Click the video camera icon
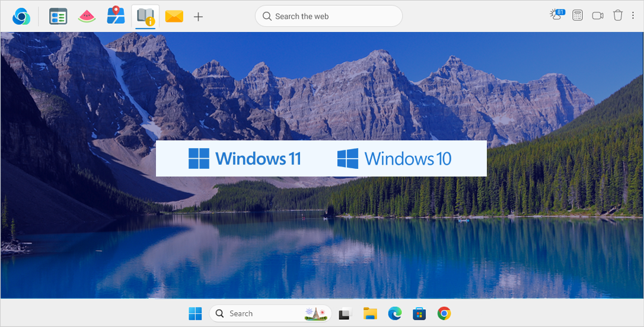Viewport: 644px width, 327px height. [x=598, y=16]
